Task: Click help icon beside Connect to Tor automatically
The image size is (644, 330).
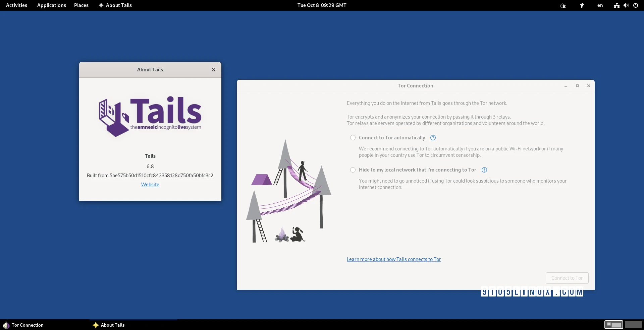Action: click(433, 138)
